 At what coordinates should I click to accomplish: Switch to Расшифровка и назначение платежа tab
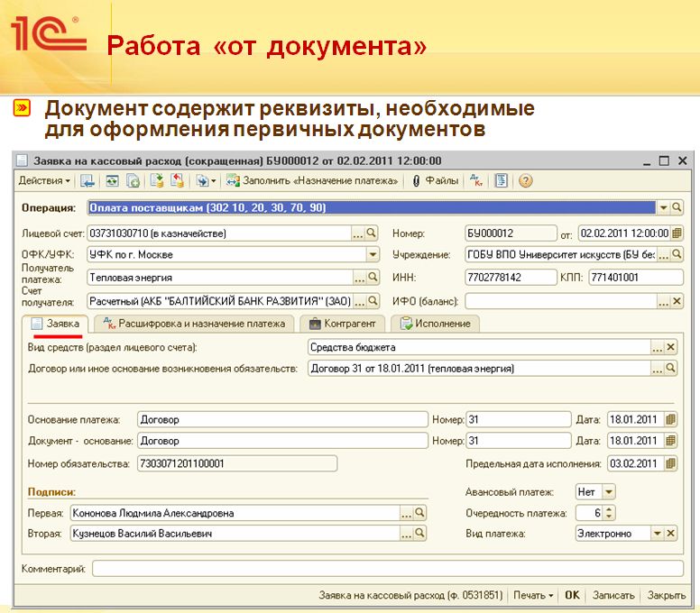(x=198, y=324)
